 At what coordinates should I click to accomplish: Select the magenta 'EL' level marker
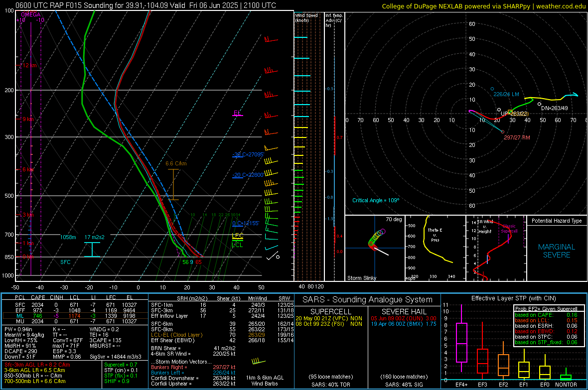point(237,113)
